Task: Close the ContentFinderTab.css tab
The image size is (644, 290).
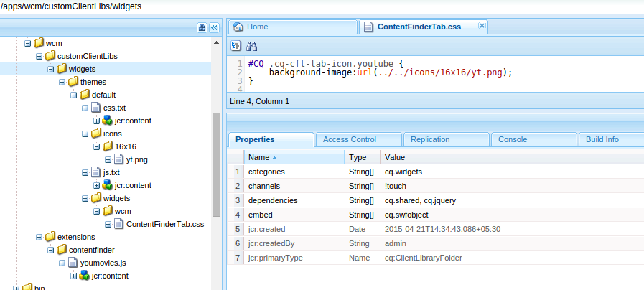Action: [482, 25]
